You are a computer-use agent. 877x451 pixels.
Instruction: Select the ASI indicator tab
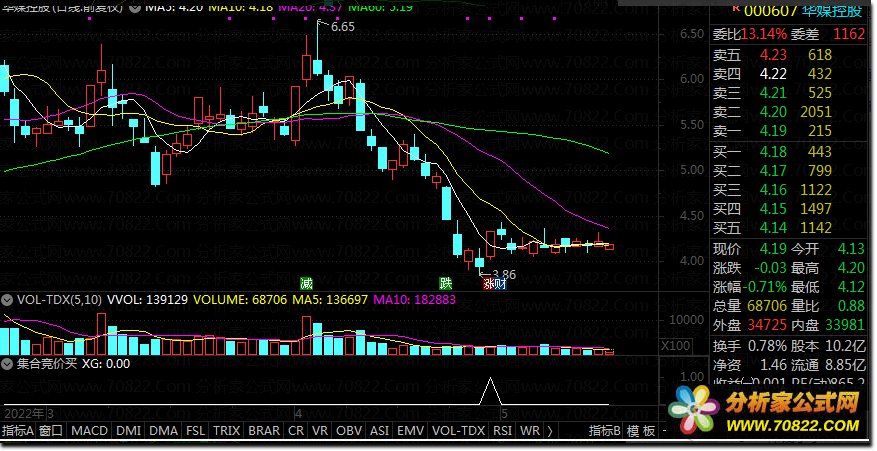380,431
